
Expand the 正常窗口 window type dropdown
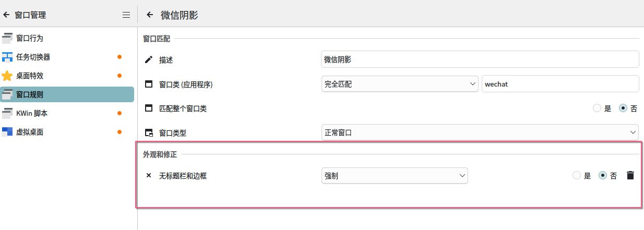480,132
